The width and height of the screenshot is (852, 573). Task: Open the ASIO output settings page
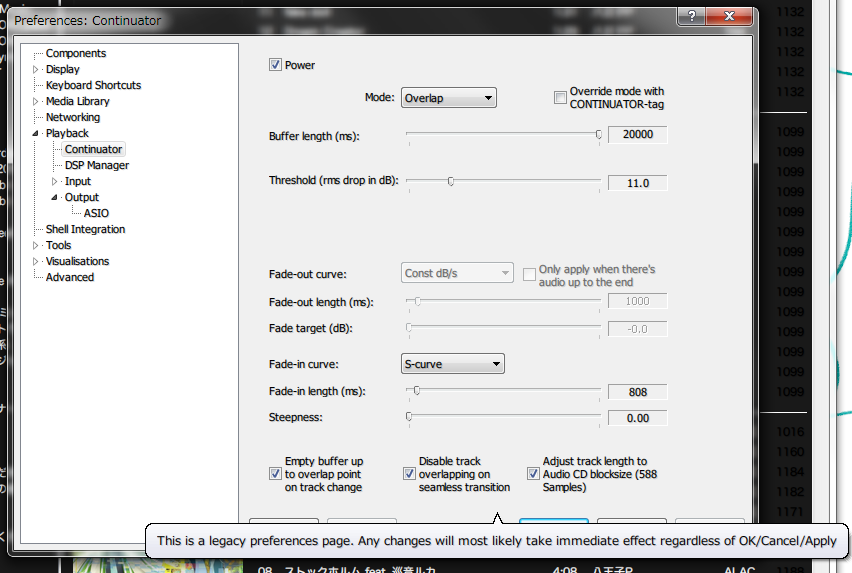coord(96,214)
